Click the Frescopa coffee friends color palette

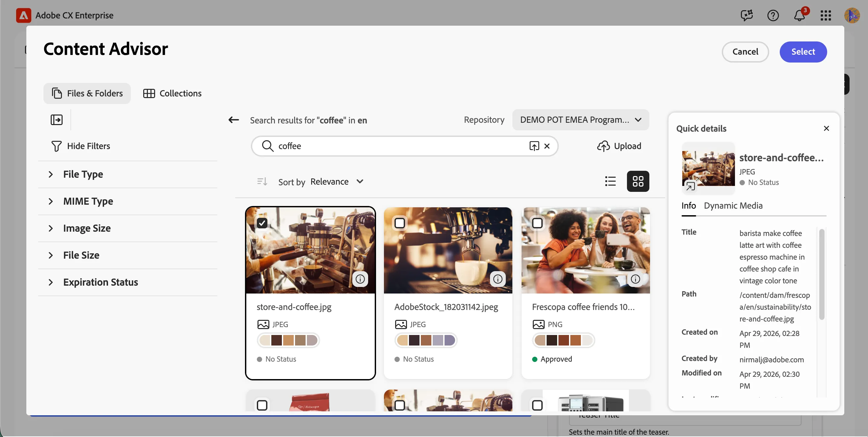tap(563, 340)
